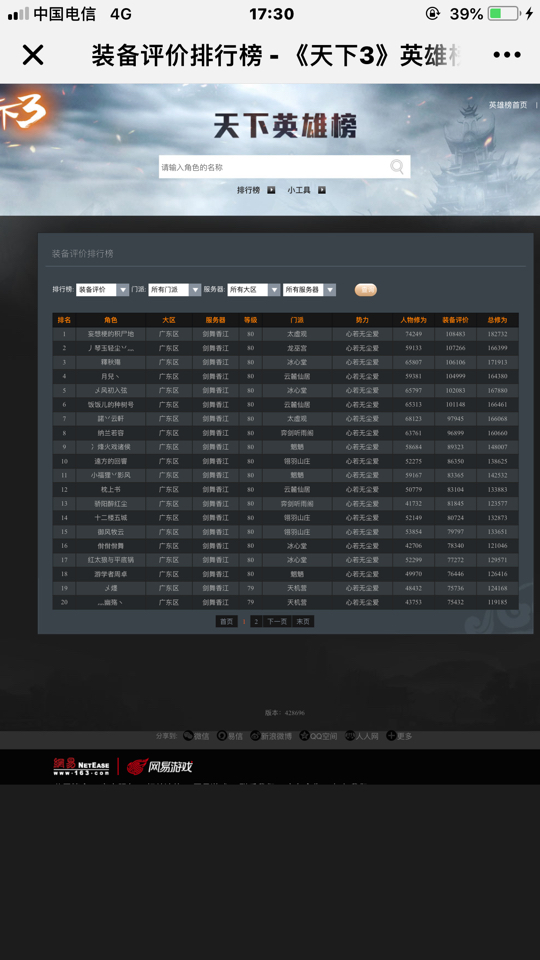
Task: Open character 妄想梗的积尸地
Action: [x=111, y=334]
